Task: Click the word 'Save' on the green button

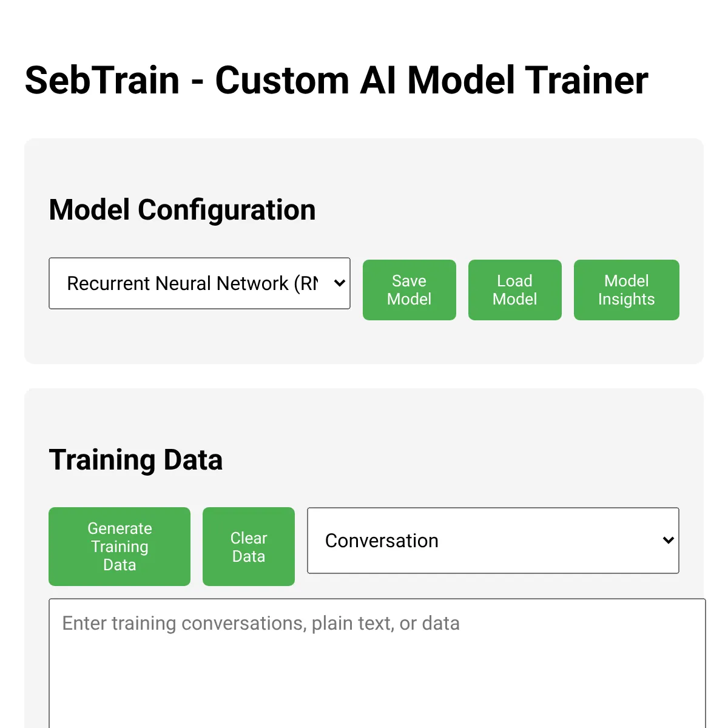Action: coord(409,281)
